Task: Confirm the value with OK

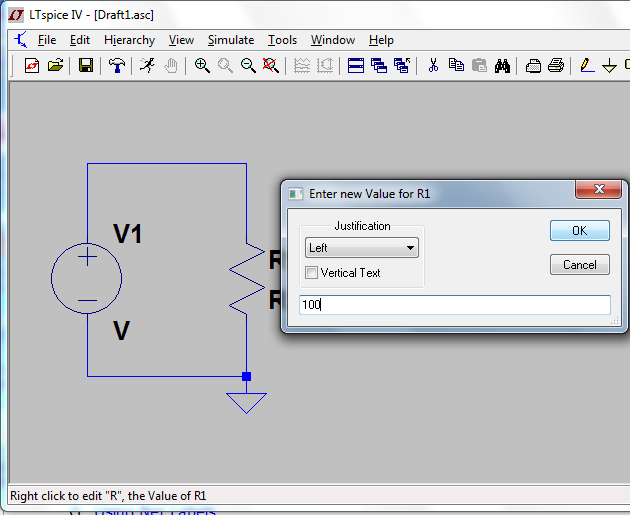Action: tap(579, 231)
